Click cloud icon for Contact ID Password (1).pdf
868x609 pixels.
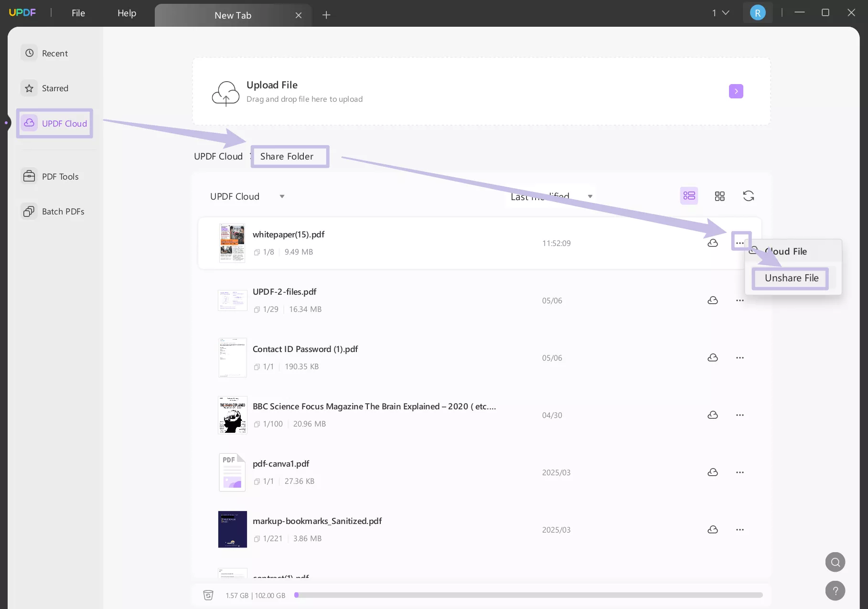(x=713, y=358)
